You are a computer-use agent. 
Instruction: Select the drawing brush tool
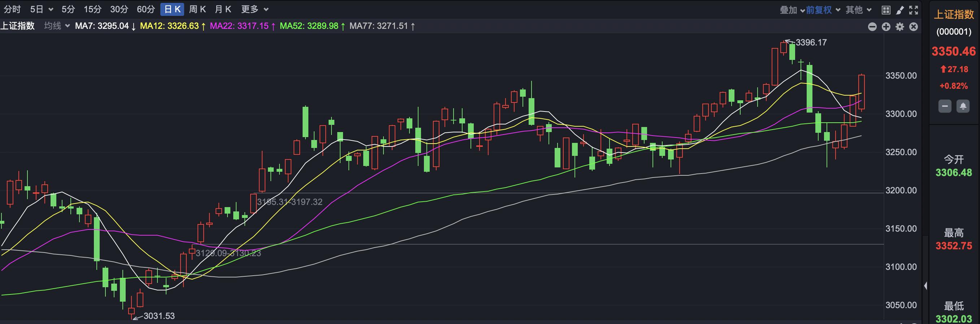(900, 10)
